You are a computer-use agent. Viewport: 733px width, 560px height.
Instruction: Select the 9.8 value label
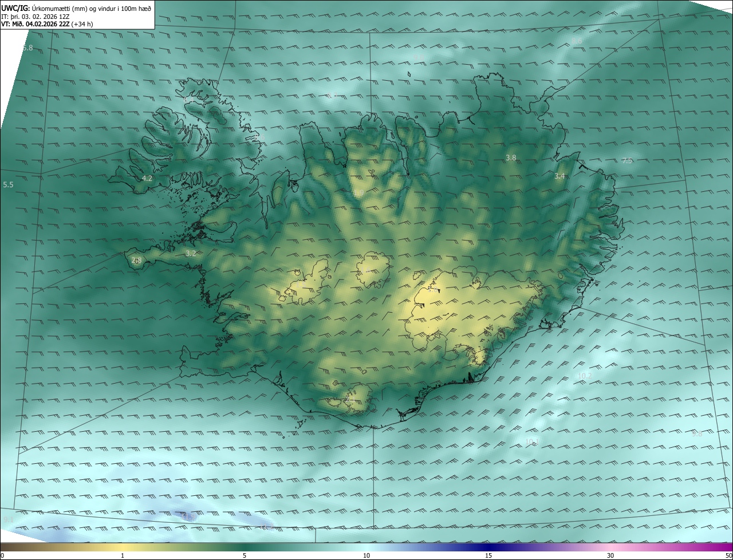pos(697,434)
